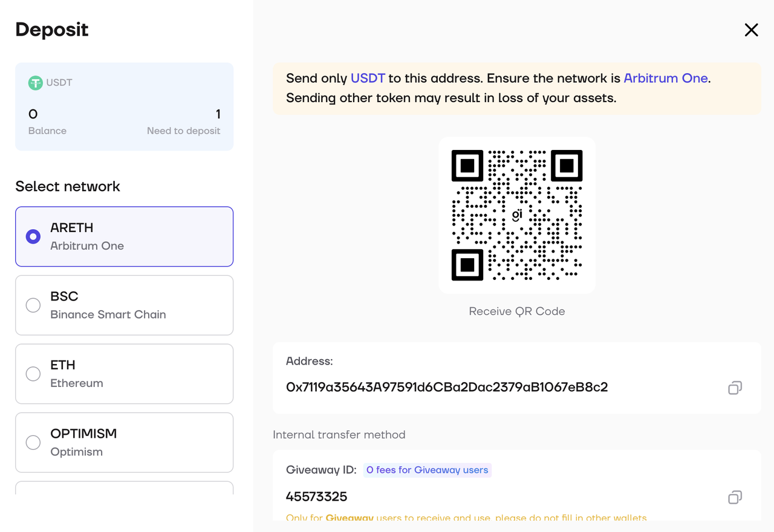Click the USDT Tether coin icon
Screen dimensions: 774x532
pyautogui.click(x=35, y=83)
